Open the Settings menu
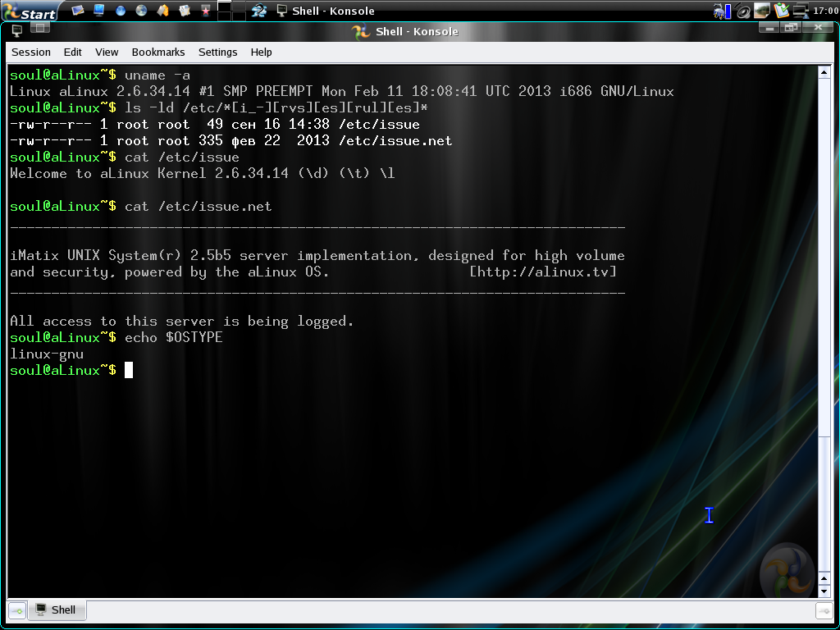Viewport: 840px width, 630px height. (217, 52)
